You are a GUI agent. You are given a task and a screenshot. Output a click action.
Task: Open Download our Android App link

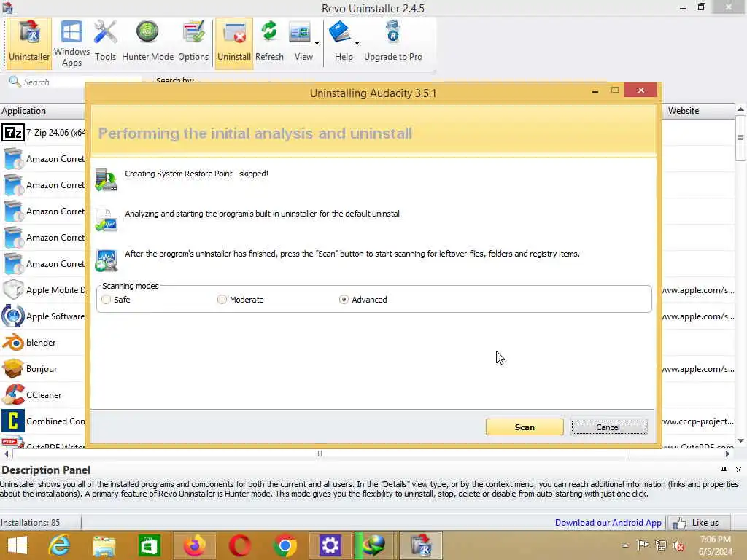click(x=608, y=522)
